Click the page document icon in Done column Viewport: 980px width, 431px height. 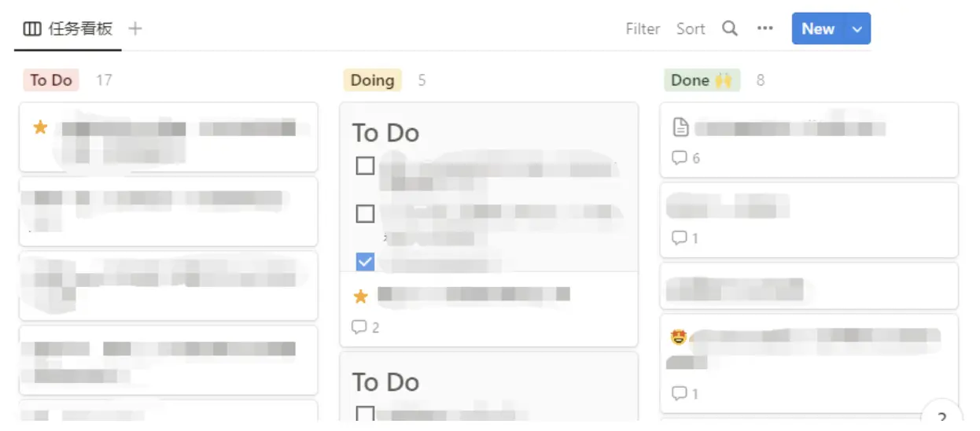[681, 127]
